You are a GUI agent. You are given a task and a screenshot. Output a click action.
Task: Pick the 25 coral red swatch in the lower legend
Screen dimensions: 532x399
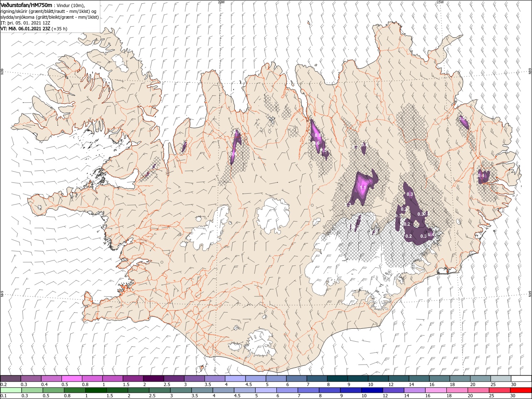point(499,390)
